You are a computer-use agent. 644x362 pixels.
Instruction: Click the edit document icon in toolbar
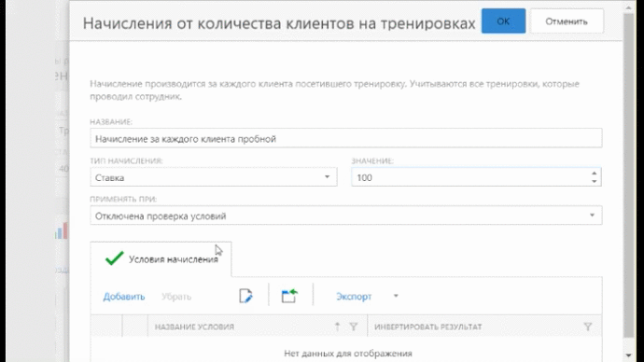pos(245,296)
